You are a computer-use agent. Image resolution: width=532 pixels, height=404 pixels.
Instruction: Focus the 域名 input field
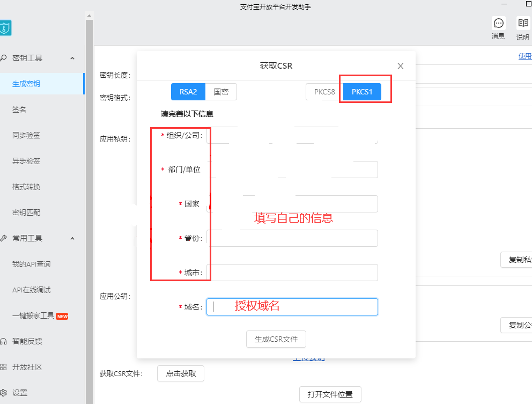[x=292, y=307]
